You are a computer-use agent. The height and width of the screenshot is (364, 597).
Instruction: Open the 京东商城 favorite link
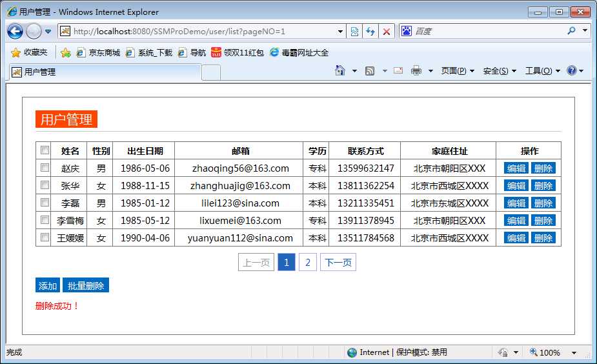click(x=99, y=52)
